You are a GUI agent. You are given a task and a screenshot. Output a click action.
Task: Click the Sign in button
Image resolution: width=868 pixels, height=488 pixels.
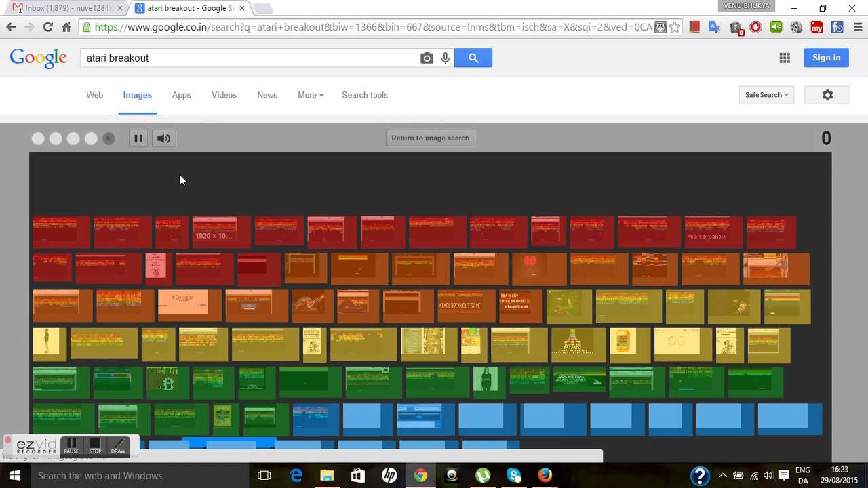pyautogui.click(x=826, y=58)
